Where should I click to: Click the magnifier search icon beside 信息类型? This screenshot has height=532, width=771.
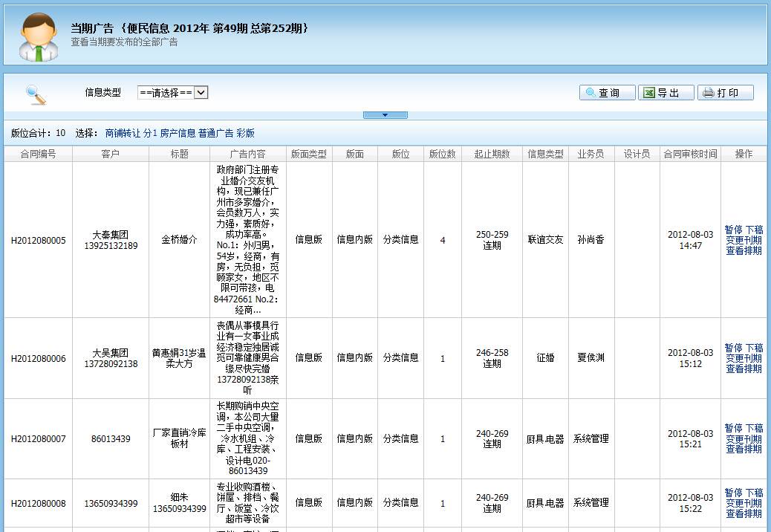[36, 94]
